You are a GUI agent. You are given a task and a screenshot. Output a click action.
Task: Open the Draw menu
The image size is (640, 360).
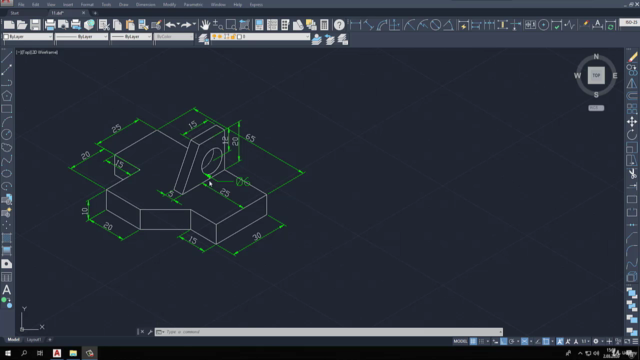(x=123, y=4)
